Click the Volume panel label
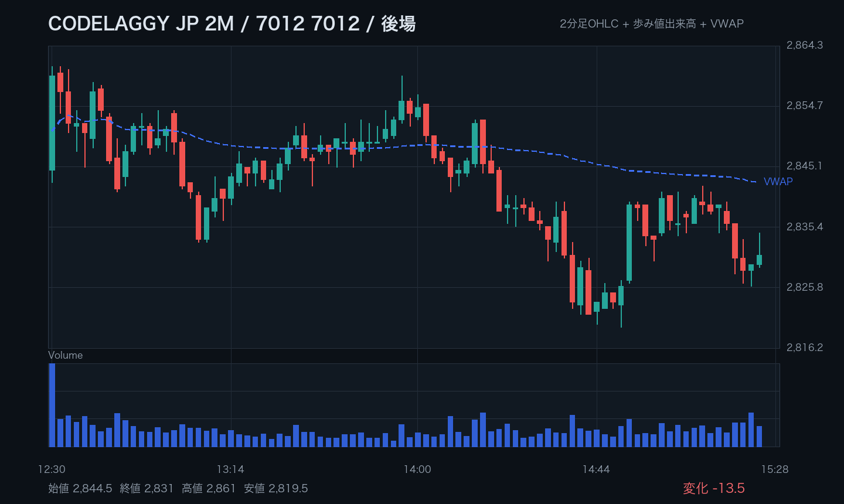The image size is (844, 504). (65, 355)
